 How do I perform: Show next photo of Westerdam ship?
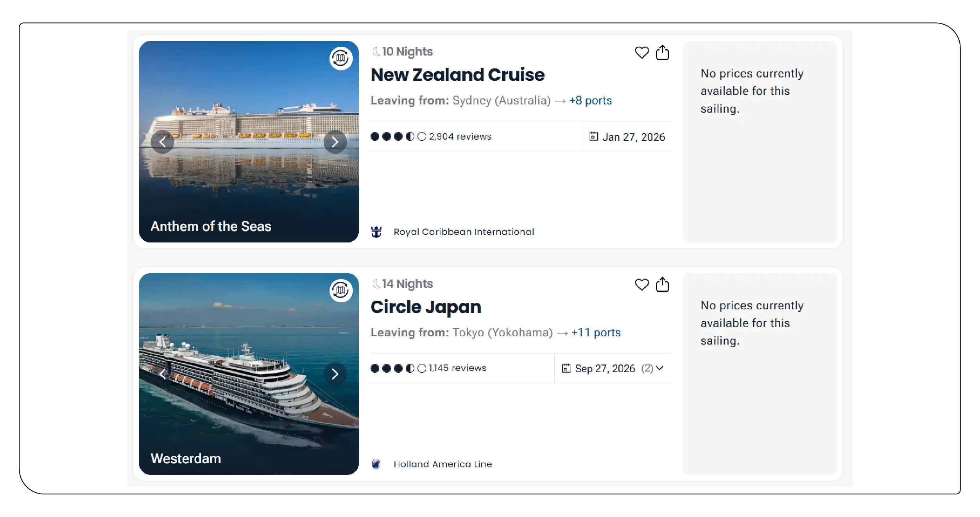click(x=335, y=374)
